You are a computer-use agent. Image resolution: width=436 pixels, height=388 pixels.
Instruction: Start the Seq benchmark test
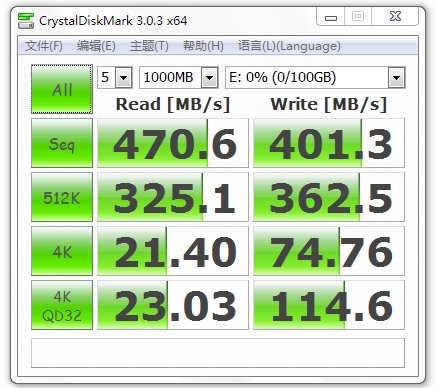(x=62, y=143)
